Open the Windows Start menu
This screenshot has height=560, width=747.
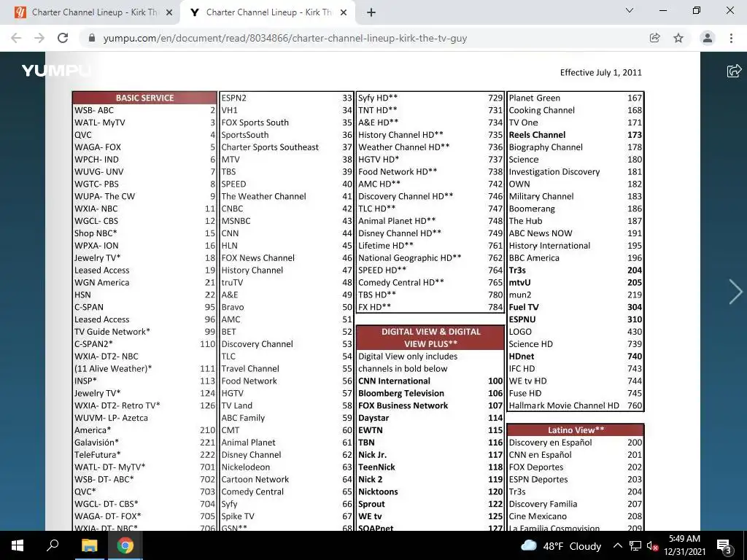tap(18, 545)
